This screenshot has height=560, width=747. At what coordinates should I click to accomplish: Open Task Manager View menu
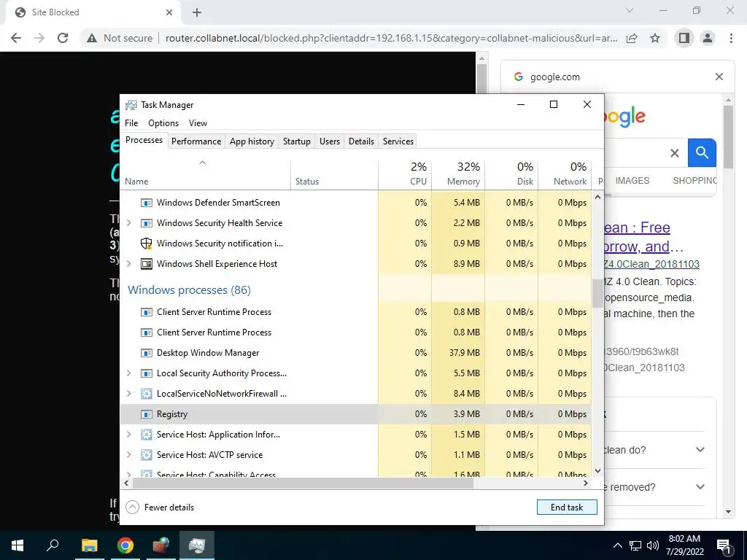pyautogui.click(x=198, y=122)
